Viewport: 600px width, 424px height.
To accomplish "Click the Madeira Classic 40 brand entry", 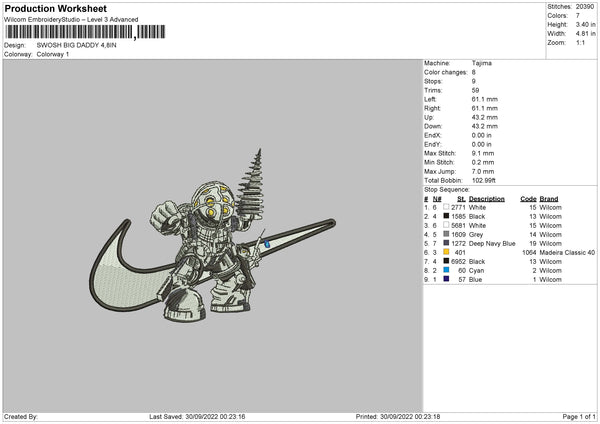I will [567, 253].
